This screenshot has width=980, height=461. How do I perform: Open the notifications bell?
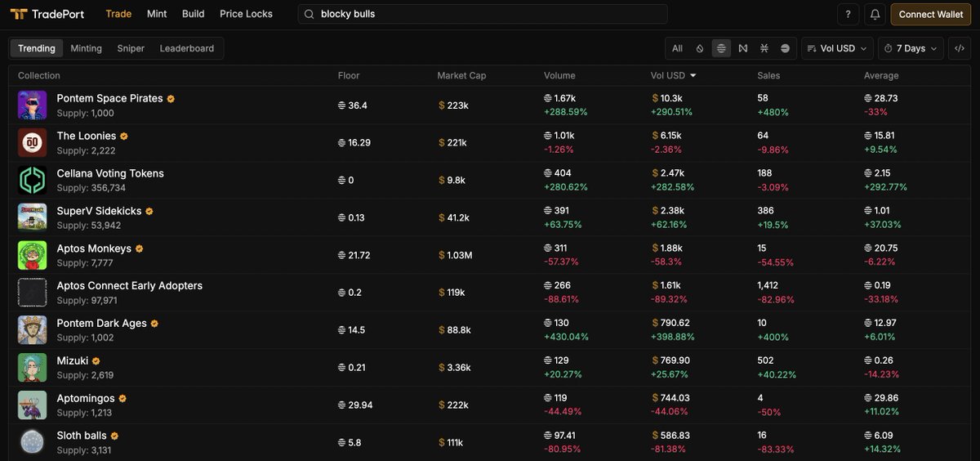click(x=875, y=14)
